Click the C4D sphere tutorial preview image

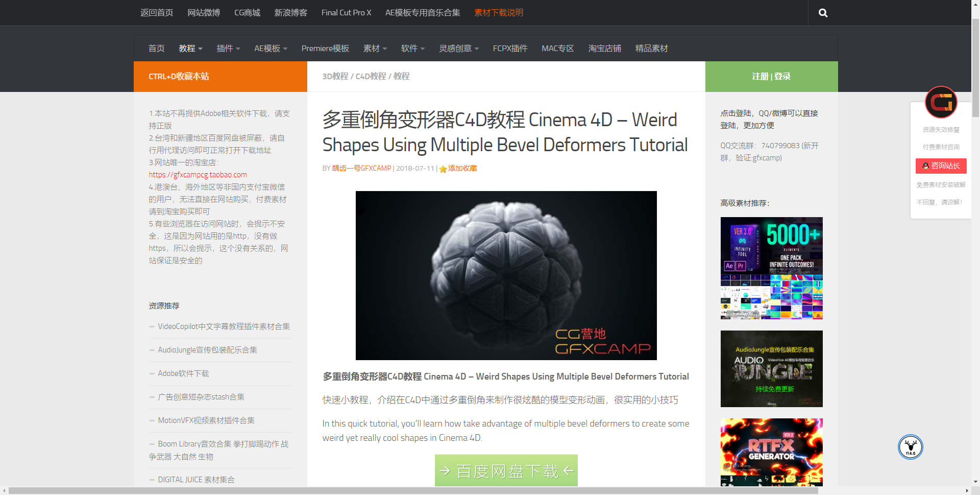point(506,275)
